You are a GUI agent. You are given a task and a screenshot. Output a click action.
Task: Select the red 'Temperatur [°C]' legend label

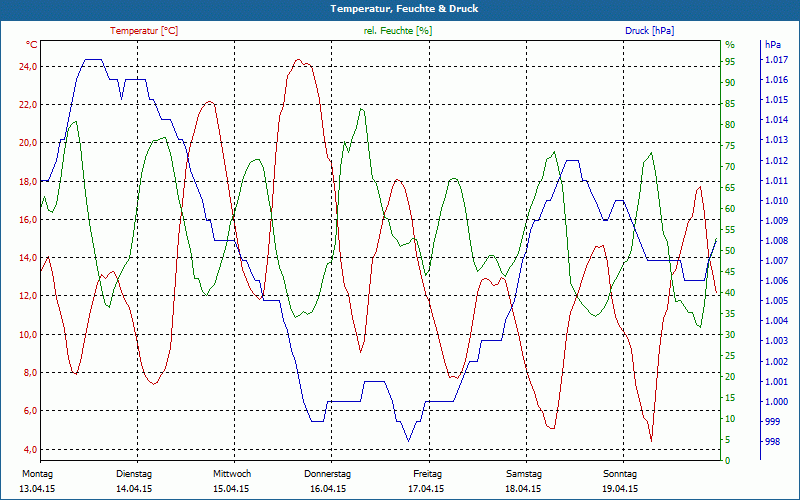point(144,31)
